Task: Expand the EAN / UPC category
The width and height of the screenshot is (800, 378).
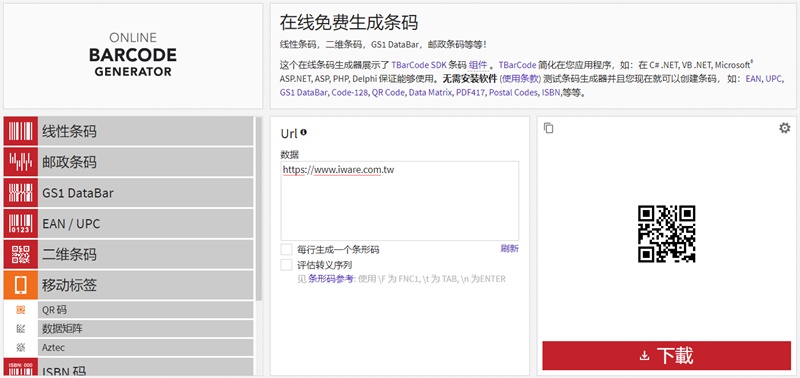Action: coord(129,223)
